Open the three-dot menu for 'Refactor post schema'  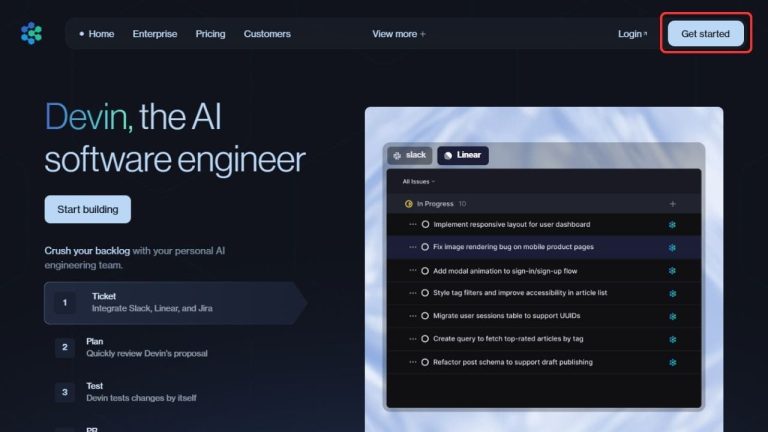point(412,362)
